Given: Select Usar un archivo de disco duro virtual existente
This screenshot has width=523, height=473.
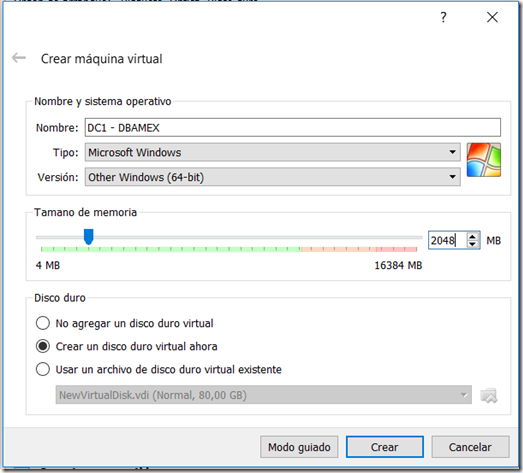Looking at the screenshot, I should 159,369.
